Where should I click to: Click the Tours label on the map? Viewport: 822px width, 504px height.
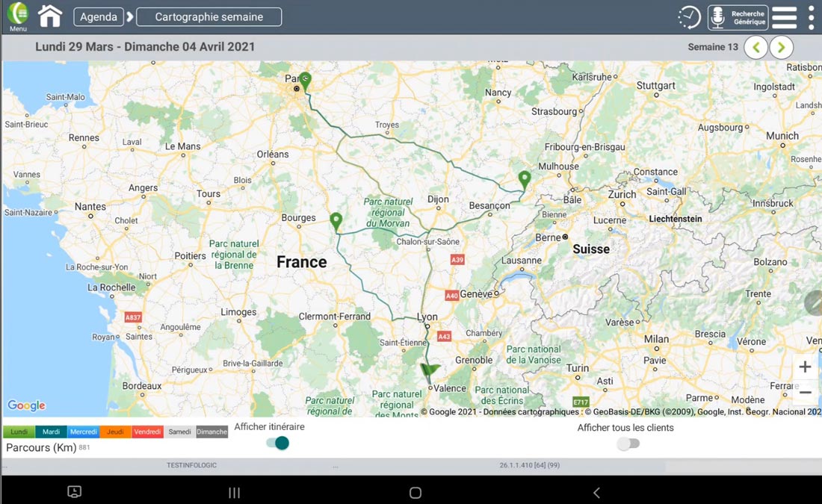(x=208, y=194)
